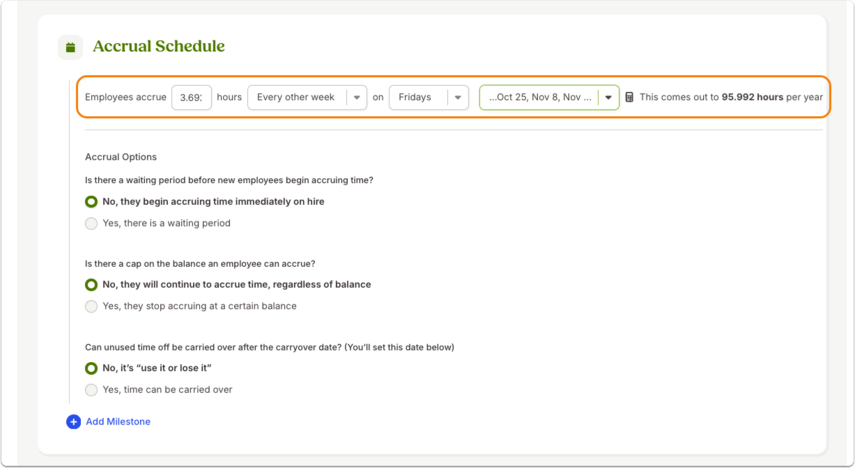The height and width of the screenshot is (468, 855).
Task: Open the Every other week dropdown arrow
Action: coord(357,98)
